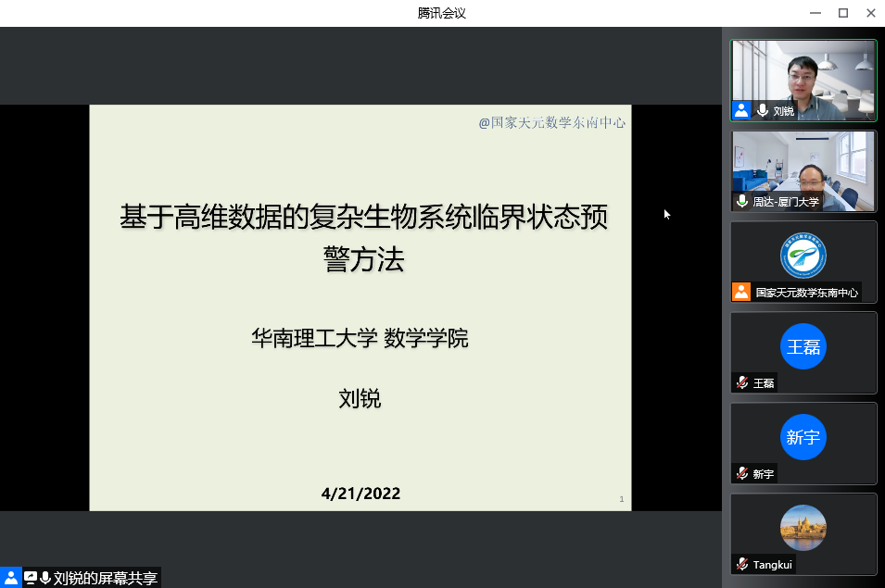Click the blue avatar badge on 刘锐's tile

(x=740, y=110)
